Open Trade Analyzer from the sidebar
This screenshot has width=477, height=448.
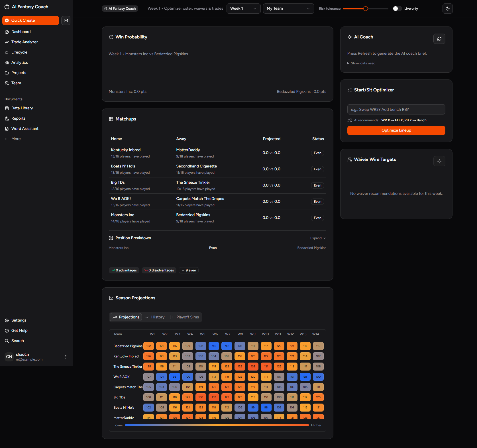[x=25, y=42]
